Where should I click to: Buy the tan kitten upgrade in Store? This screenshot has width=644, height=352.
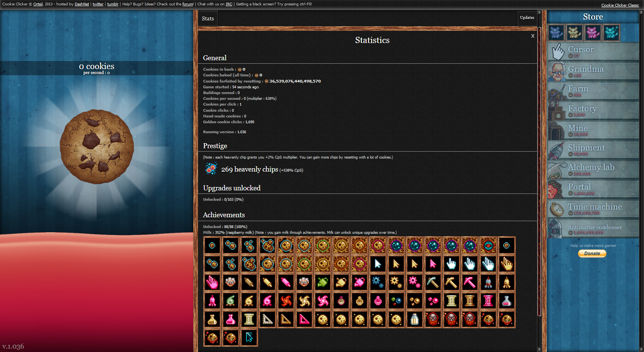pos(574,33)
